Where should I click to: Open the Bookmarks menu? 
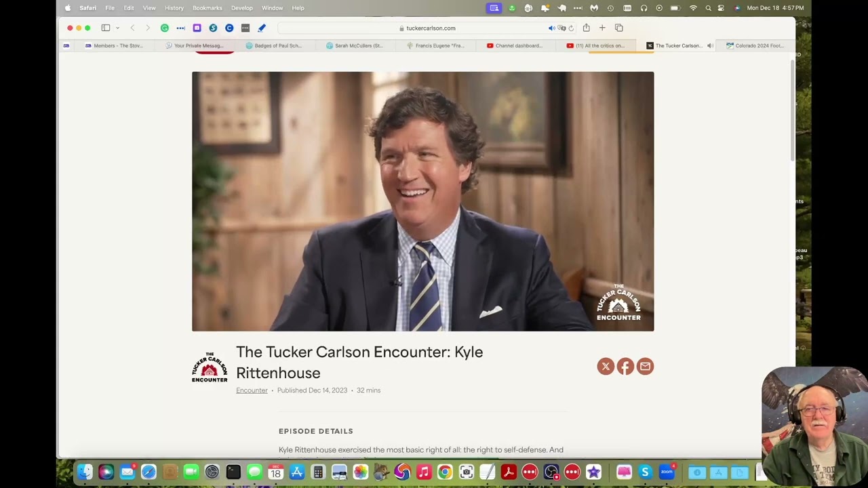click(208, 8)
